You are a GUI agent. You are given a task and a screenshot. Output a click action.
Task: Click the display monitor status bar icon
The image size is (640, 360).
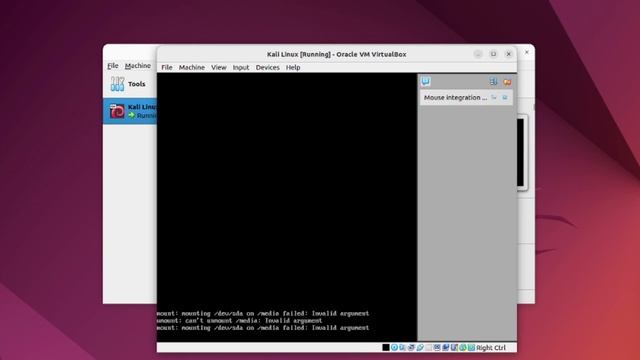click(437, 347)
